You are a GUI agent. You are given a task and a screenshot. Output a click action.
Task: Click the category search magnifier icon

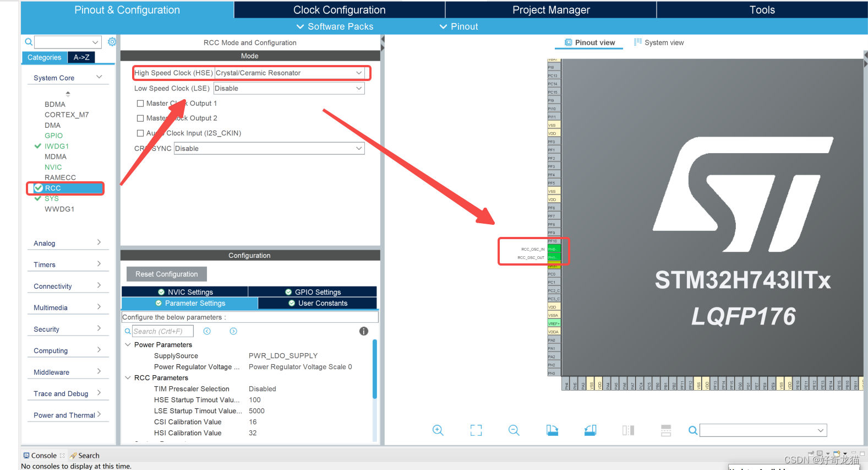(x=29, y=42)
